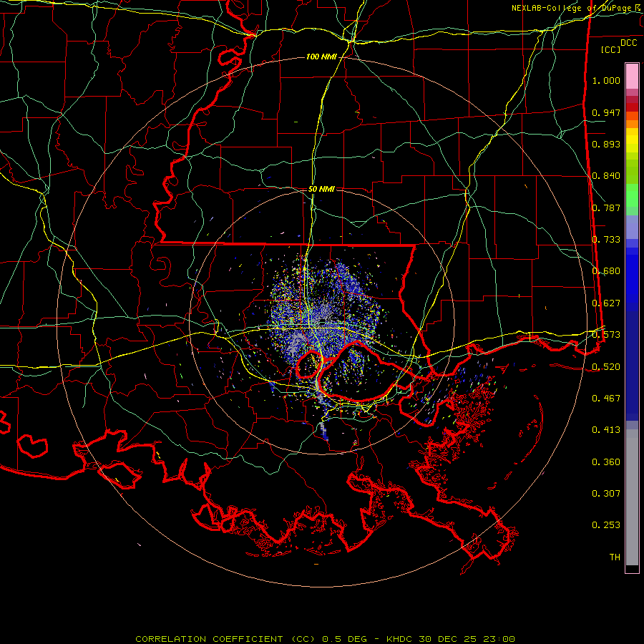
Task: Click the 0.253 color scale value
Action: 606,525
